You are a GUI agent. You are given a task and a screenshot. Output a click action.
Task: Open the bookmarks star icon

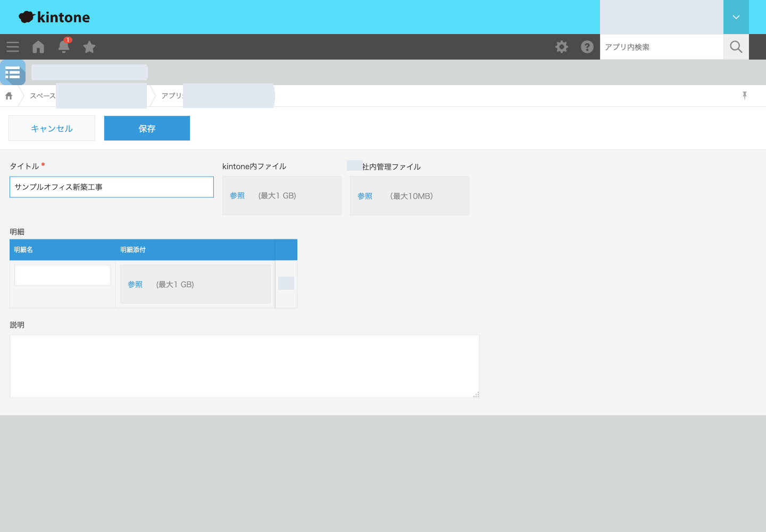[x=89, y=47]
